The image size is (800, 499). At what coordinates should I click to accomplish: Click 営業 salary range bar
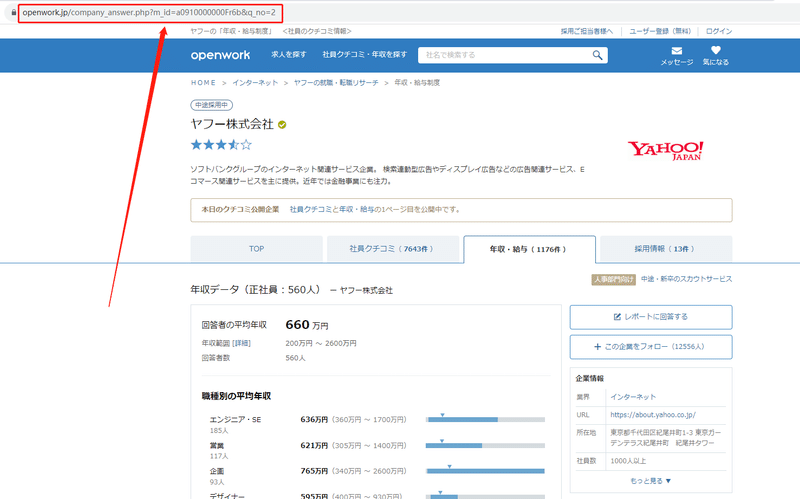click(x=485, y=445)
